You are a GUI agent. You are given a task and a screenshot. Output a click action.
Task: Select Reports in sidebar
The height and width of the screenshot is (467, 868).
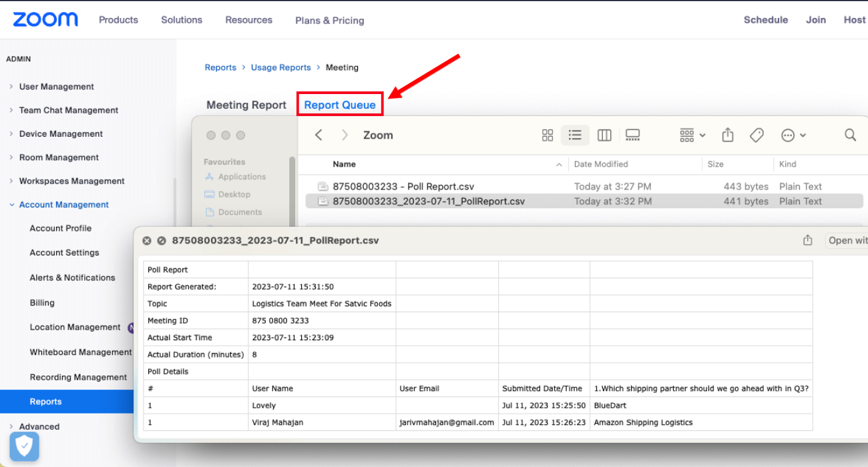coord(67,402)
